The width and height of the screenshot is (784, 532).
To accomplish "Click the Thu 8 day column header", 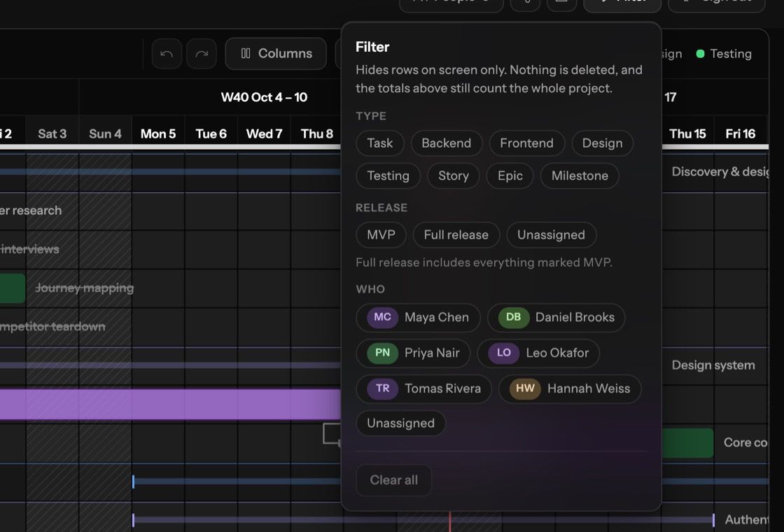I will (x=316, y=134).
